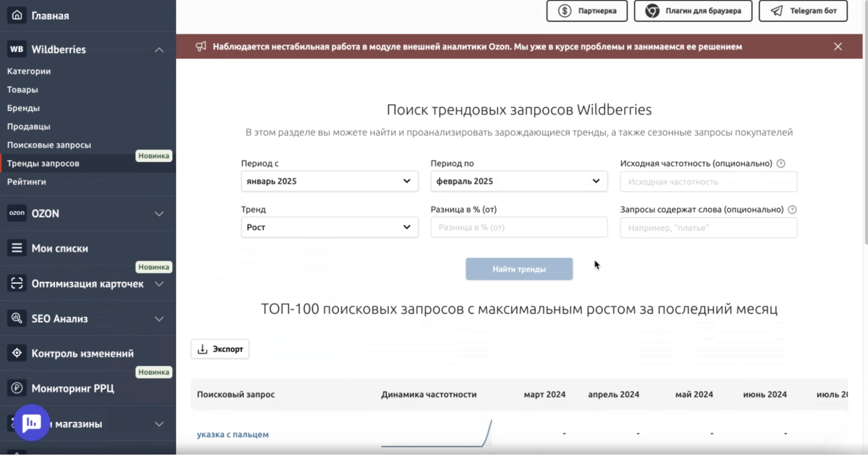Open Мои списки via its list icon

(x=17, y=248)
